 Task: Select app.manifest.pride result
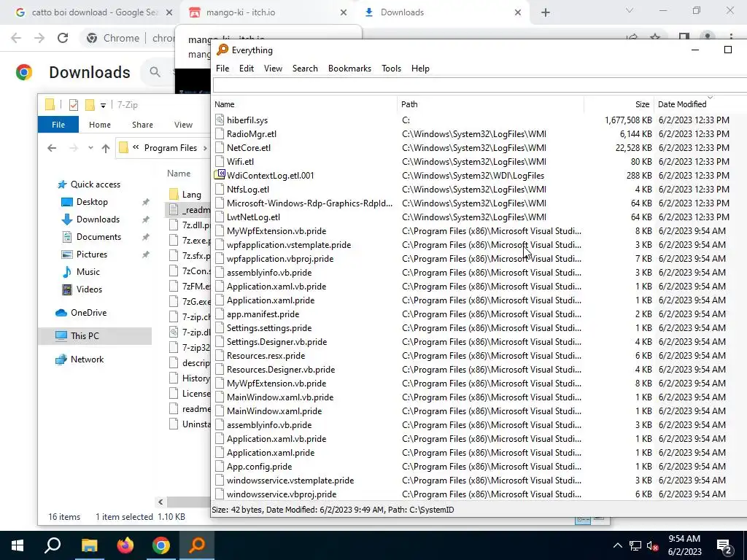coord(479,314)
